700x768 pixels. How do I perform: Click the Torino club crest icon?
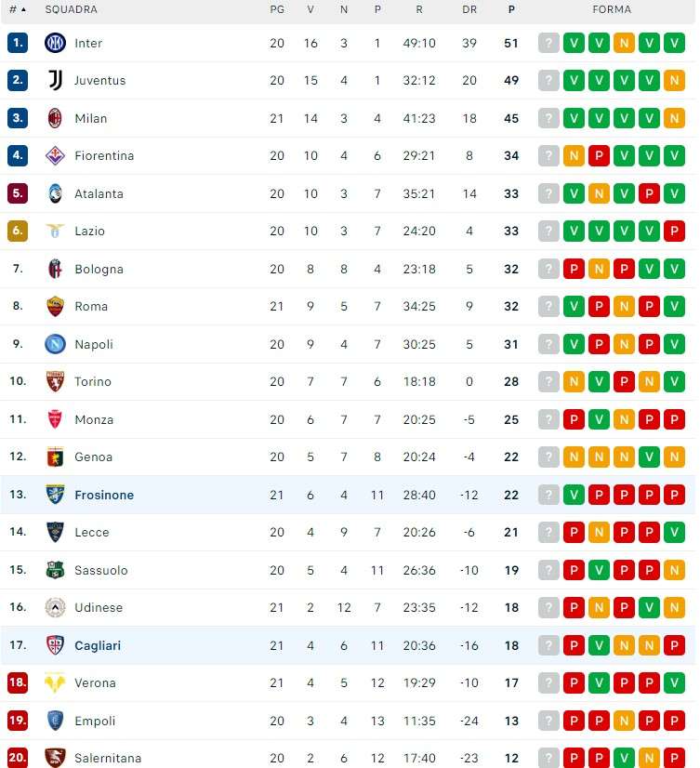coord(56,382)
